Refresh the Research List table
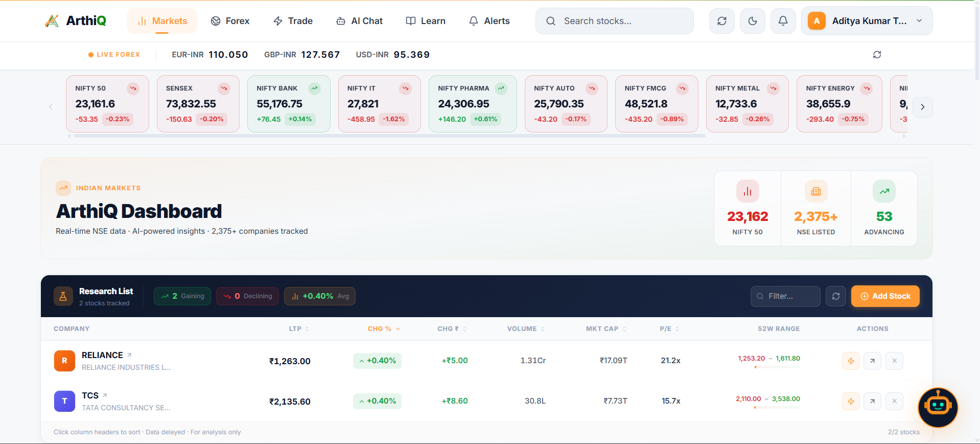This screenshot has width=980, height=444. coord(836,296)
